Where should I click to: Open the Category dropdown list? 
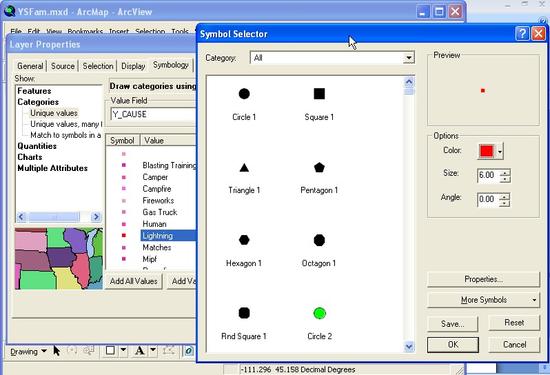tap(408, 58)
